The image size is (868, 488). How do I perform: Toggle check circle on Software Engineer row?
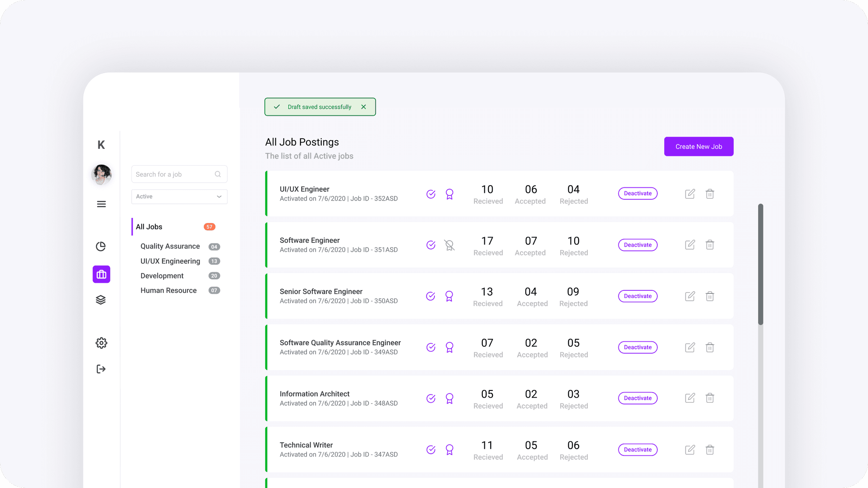click(431, 245)
